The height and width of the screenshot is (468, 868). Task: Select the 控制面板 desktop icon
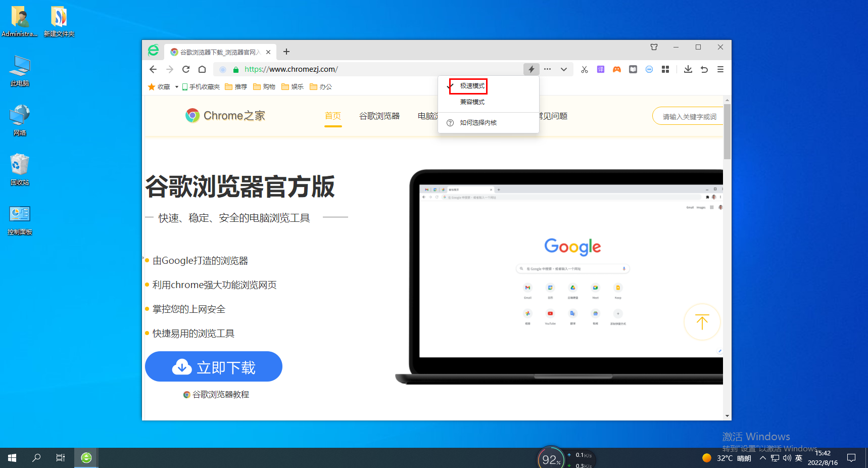point(20,220)
